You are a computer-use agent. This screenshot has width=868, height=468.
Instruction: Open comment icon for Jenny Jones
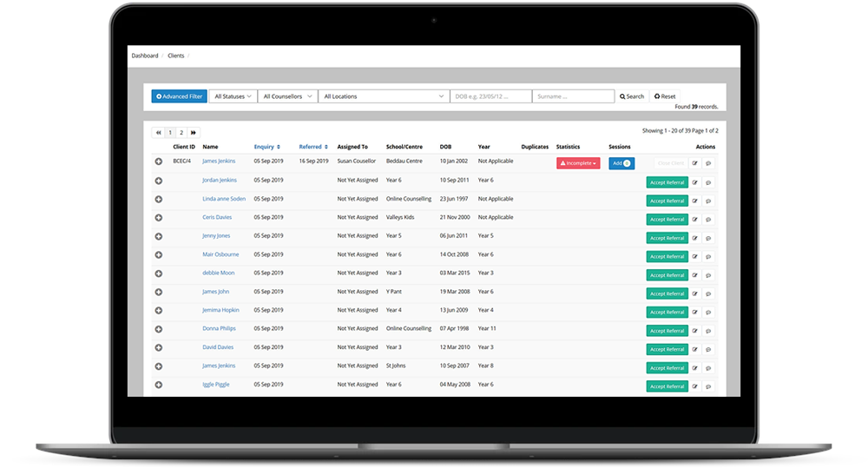point(708,238)
